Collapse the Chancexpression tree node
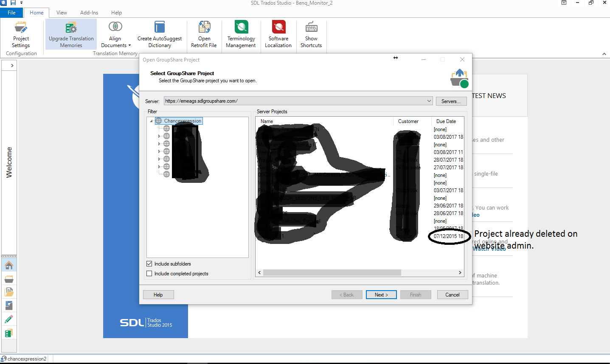 point(151,121)
